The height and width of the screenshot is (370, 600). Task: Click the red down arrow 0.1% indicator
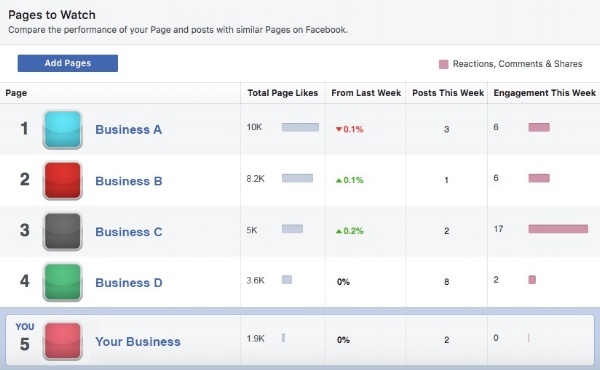click(x=349, y=129)
